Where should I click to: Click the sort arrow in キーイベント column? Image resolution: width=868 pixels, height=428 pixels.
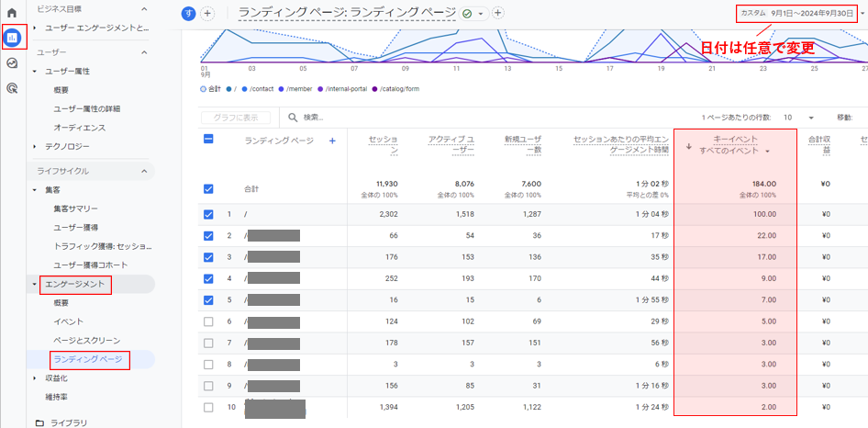689,147
